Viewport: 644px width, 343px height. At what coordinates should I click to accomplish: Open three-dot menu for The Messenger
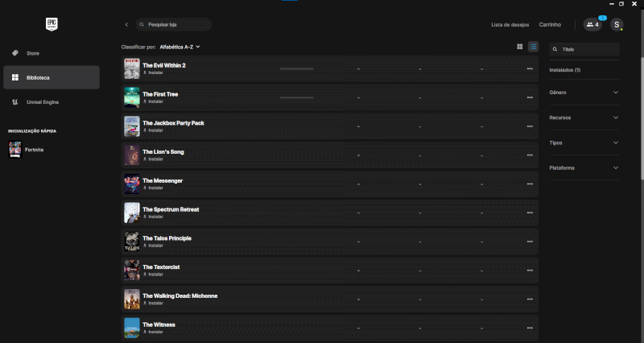(x=530, y=184)
